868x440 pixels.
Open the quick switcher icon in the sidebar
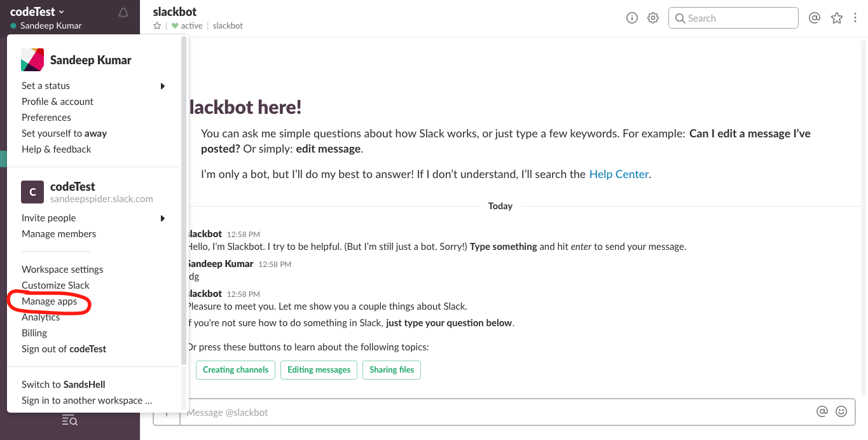click(69, 420)
